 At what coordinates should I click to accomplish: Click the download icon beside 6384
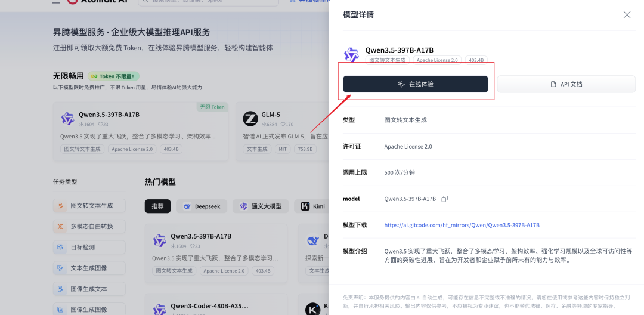[x=264, y=125]
